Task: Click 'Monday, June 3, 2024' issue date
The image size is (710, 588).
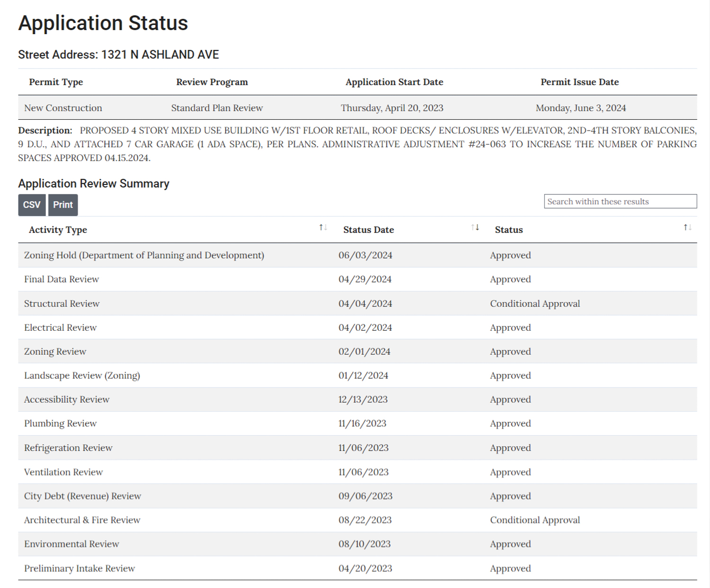Action: [x=581, y=108]
